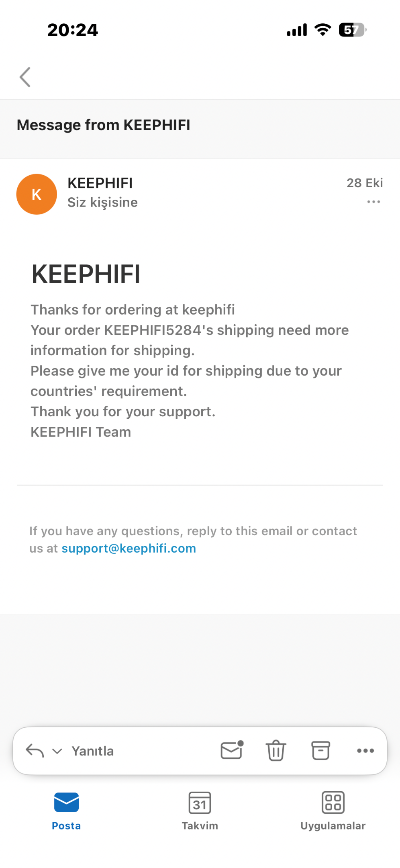Expand reply options chevron beside Yanıtla

pos(57,751)
